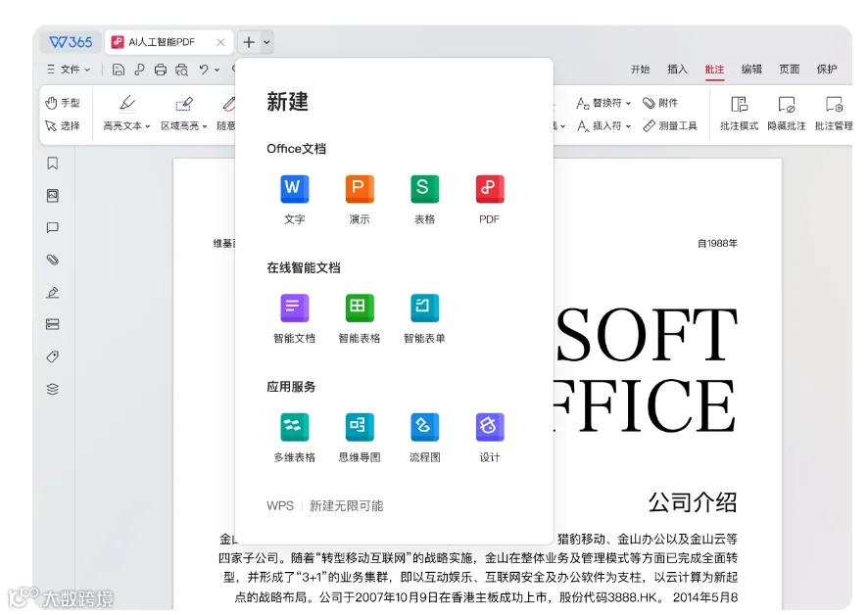Open 批注管理 annotation management
The height and width of the screenshot is (615, 868).
click(x=834, y=113)
